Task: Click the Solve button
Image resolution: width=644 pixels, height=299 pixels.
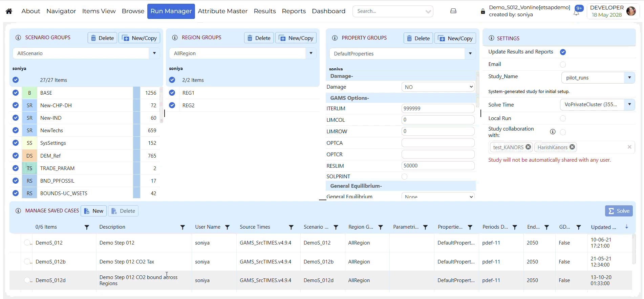Action: tap(619, 211)
